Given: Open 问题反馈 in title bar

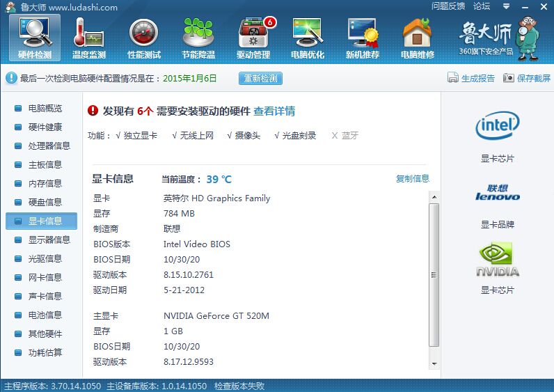Looking at the screenshot, I should pyautogui.click(x=448, y=6).
